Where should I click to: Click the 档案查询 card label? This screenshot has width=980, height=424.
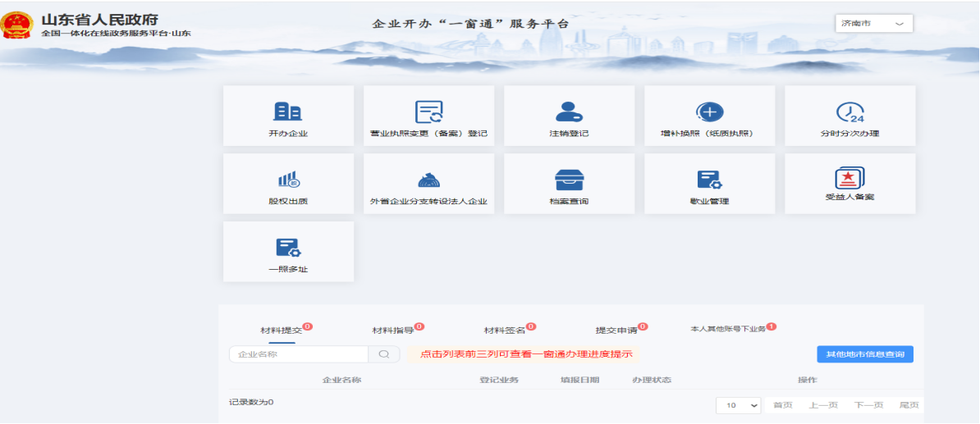[569, 201]
